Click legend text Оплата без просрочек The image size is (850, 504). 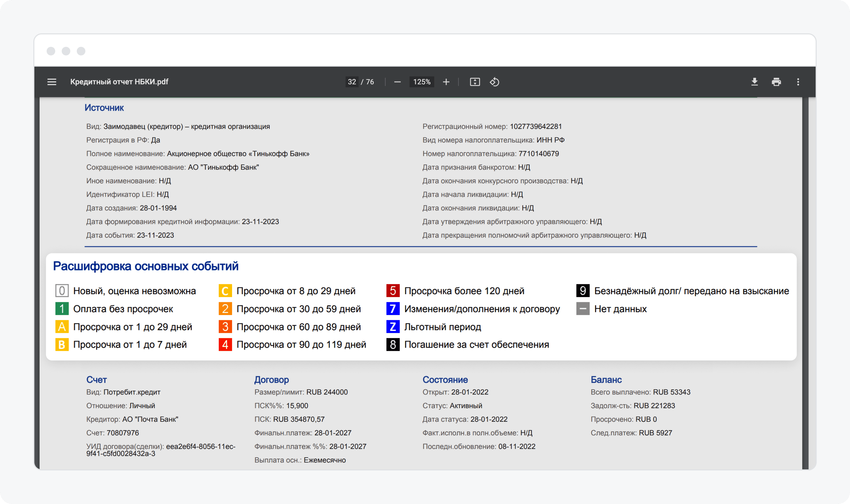click(x=123, y=309)
